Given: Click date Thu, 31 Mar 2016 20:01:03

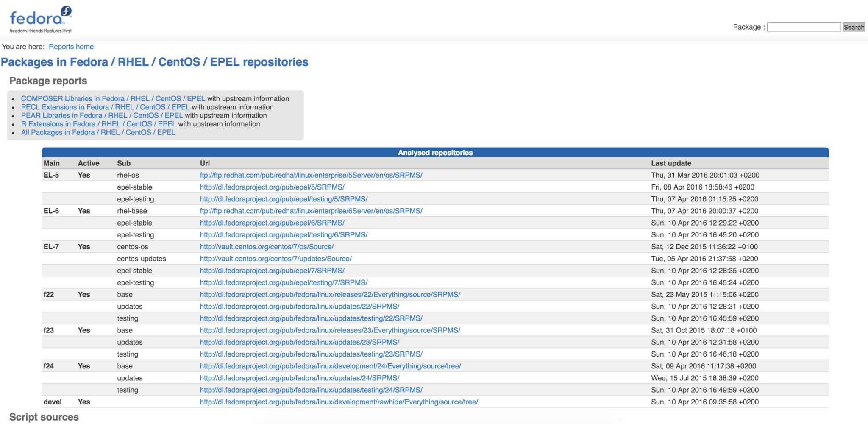Looking at the screenshot, I should [x=705, y=175].
